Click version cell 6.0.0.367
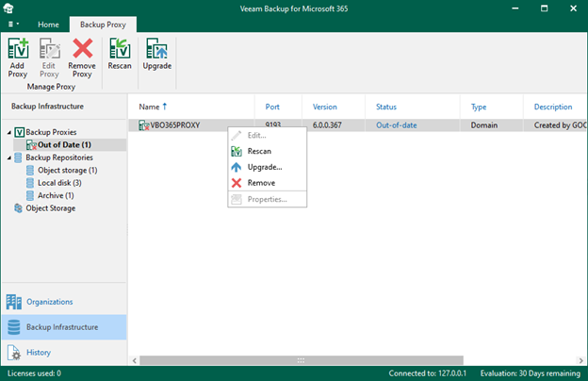Viewport: 588px width, 381px height. tap(327, 125)
